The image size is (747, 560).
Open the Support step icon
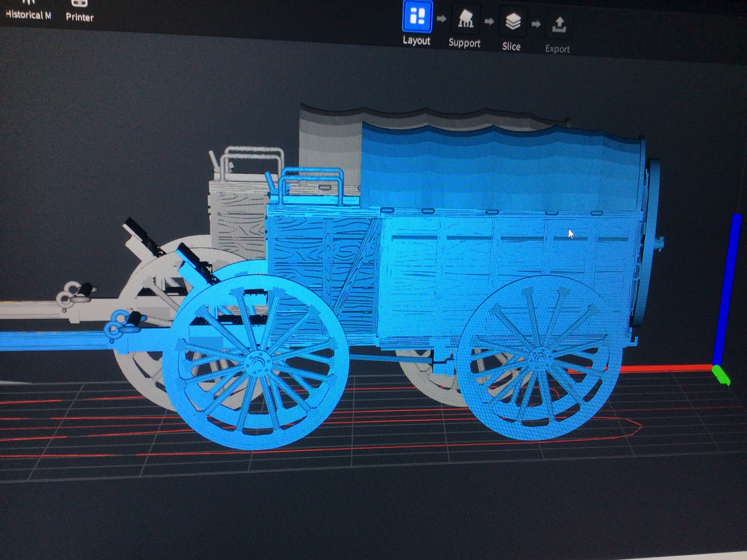465,19
